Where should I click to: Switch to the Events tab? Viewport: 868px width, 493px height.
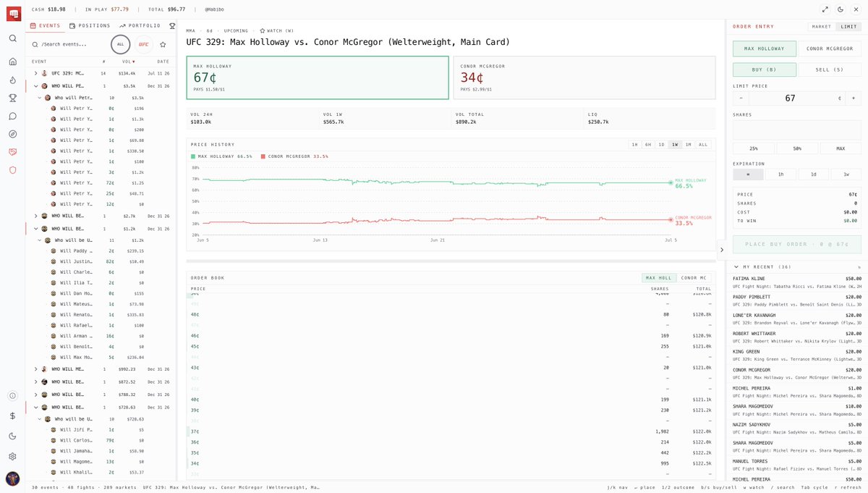pyautogui.click(x=45, y=25)
